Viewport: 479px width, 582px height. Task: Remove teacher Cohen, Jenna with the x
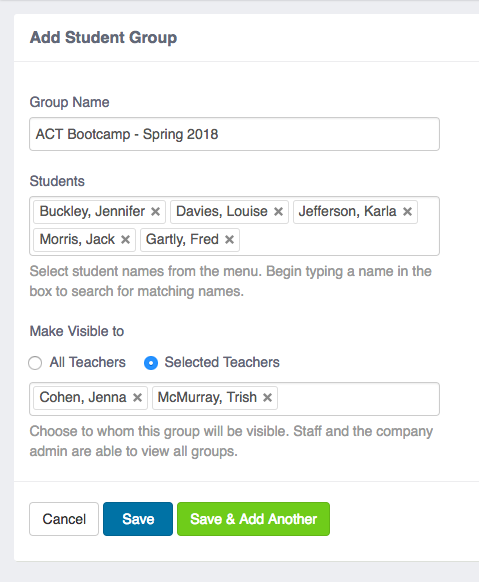137,398
